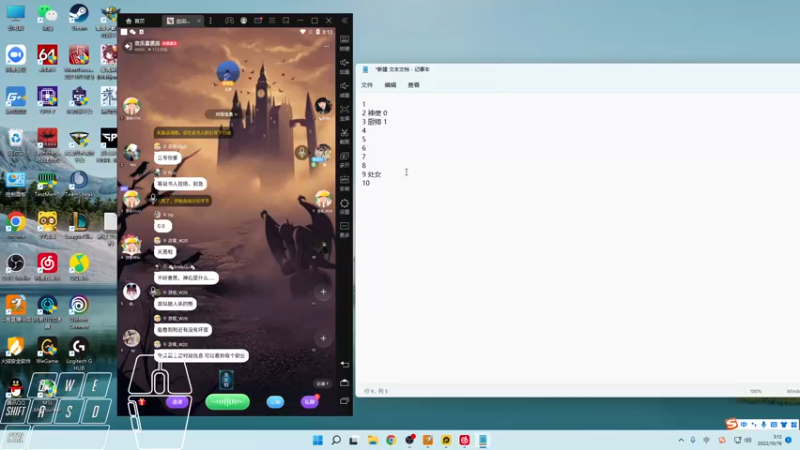Click volume down in emulator sidebar
800x450 pixels.
coord(344,89)
